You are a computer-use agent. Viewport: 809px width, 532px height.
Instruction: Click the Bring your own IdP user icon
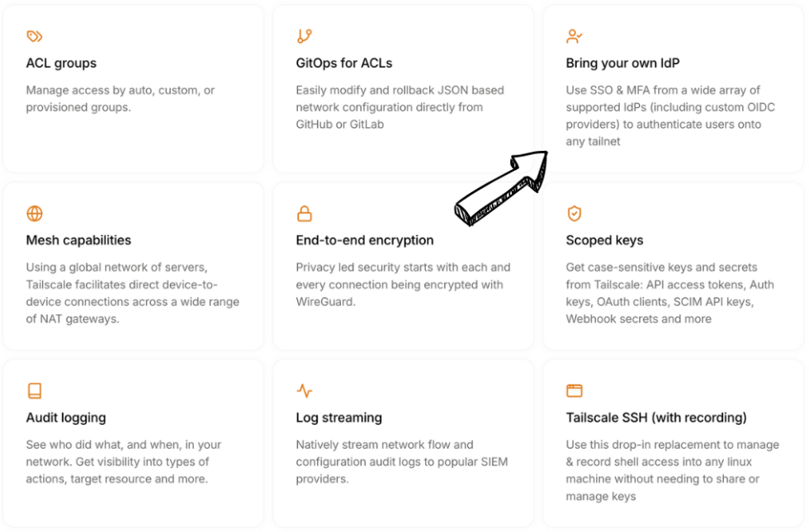[x=574, y=36]
